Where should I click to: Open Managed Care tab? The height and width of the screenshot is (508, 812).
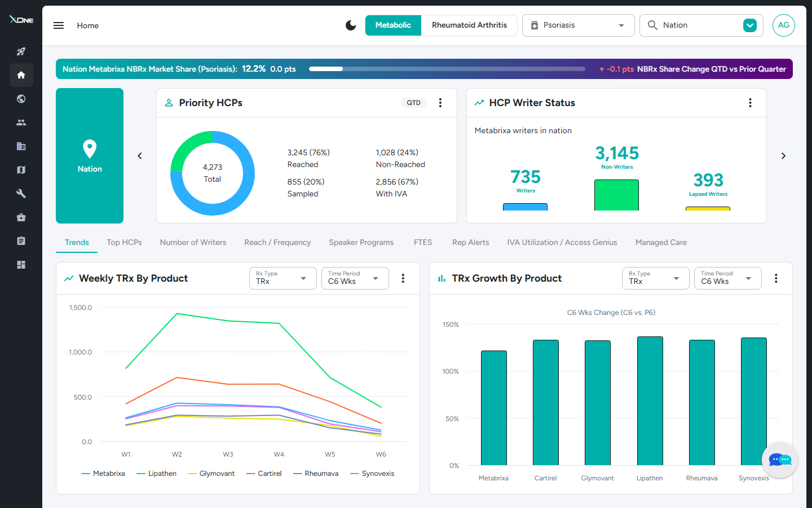[x=661, y=243]
